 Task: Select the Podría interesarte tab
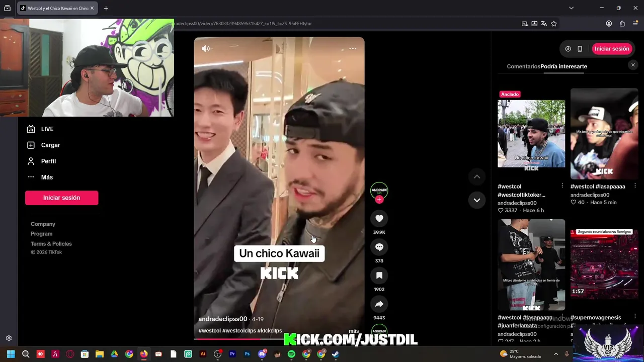[563, 66]
